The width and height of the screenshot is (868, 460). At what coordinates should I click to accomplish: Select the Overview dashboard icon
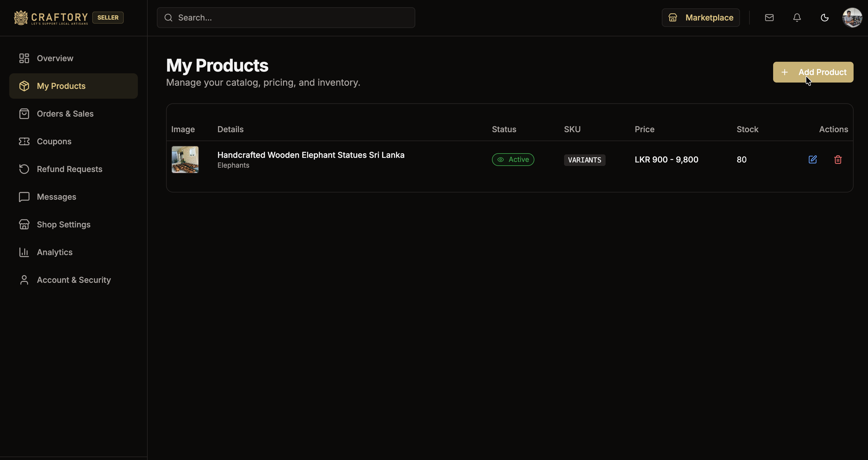(24, 58)
